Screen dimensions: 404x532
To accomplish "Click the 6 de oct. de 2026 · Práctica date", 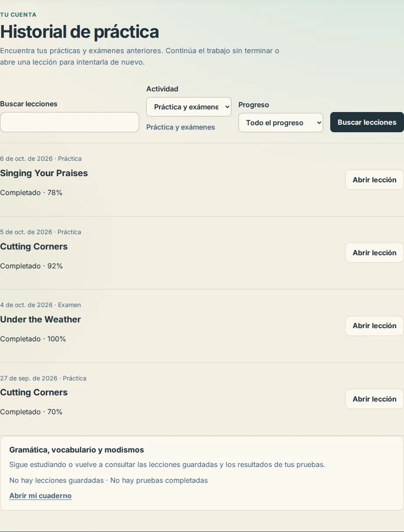I will click(41, 159).
